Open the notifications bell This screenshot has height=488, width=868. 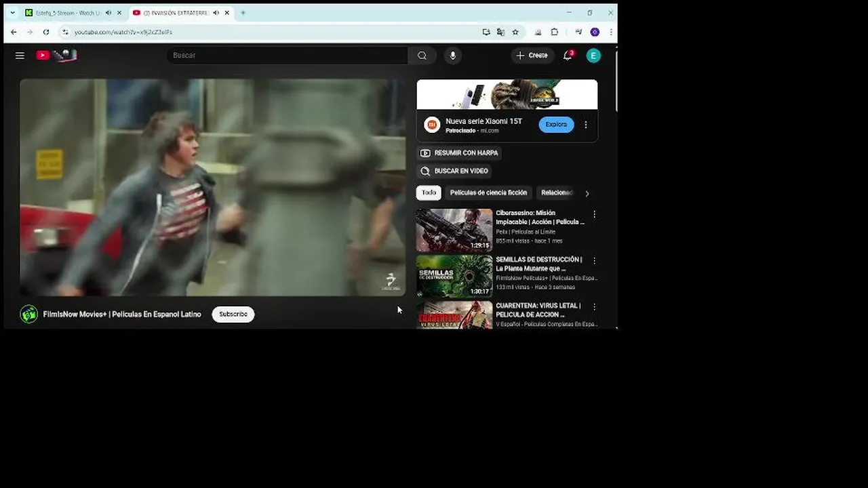pyautogui.click(x=568, y=56)
